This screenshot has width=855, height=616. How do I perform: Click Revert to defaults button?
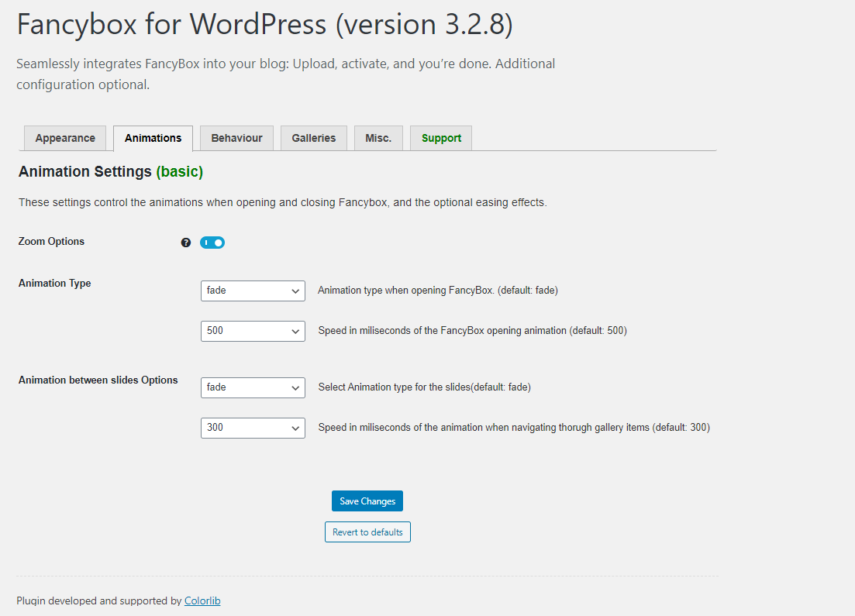(x=367, y=532)
